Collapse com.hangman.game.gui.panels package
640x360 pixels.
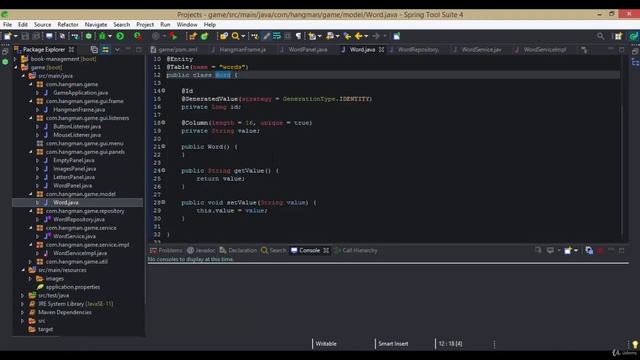pos(31,152)
